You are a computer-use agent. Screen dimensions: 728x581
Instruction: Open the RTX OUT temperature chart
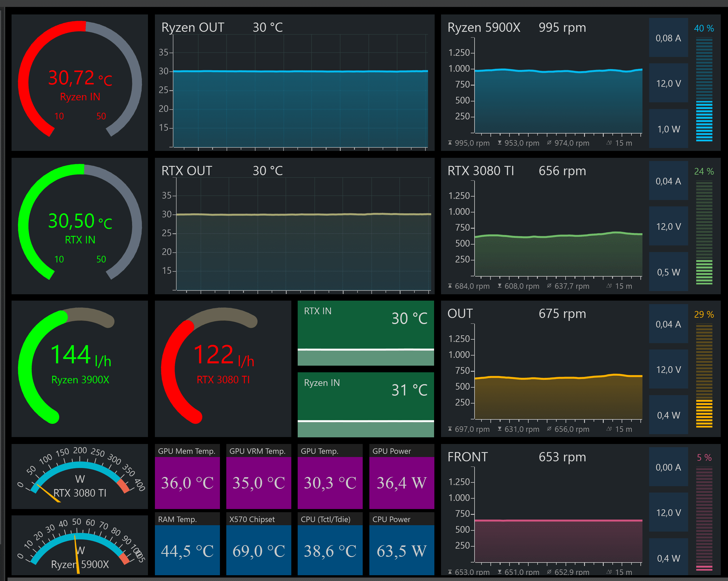pos(294,226)
